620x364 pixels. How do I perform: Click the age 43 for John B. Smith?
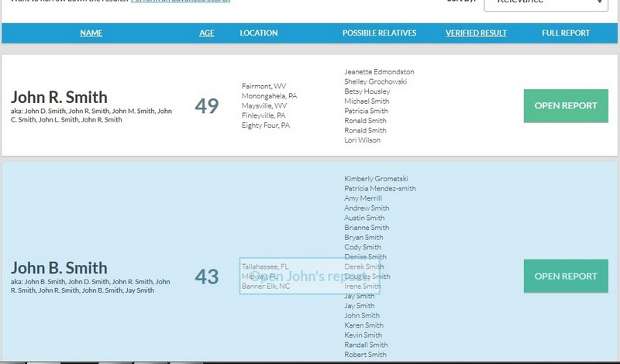[207, 276]
